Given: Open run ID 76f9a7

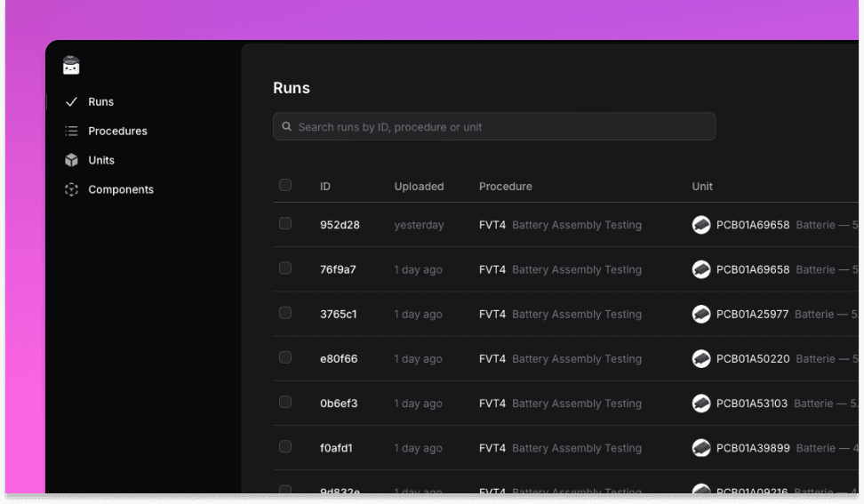Looking at the screenshot, I should 338,269.
